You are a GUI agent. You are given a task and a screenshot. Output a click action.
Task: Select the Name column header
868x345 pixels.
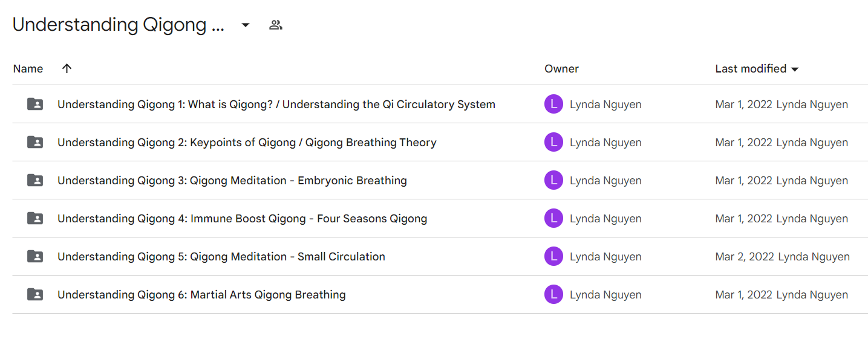(x=28, y=68)
